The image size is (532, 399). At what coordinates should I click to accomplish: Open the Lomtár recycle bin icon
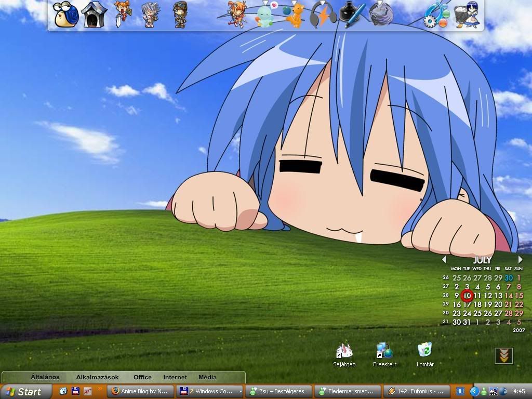pyautogui.click(x=425, y=355)
